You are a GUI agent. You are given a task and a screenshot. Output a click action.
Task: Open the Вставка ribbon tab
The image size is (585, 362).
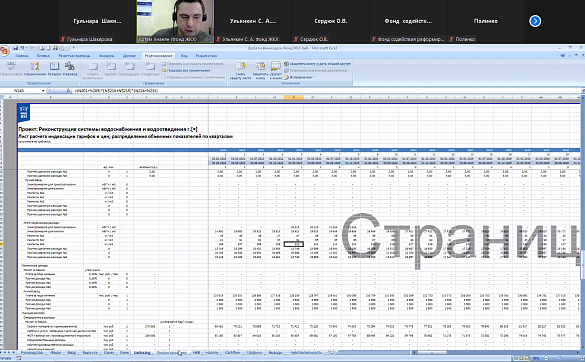point(43,56)
